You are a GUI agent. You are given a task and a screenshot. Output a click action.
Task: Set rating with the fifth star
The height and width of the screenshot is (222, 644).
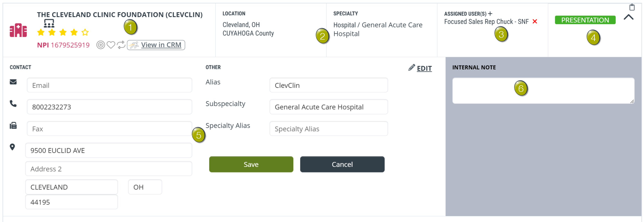[85, 32]
